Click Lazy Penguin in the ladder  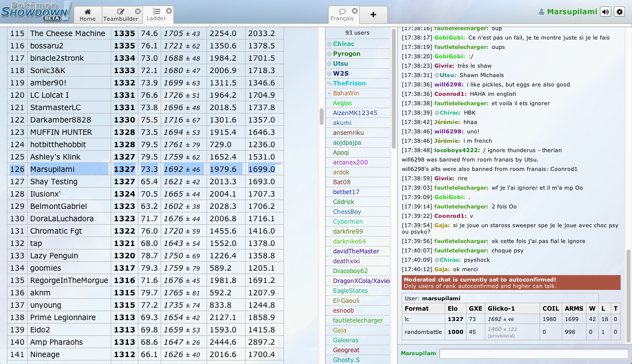point(54,256)
